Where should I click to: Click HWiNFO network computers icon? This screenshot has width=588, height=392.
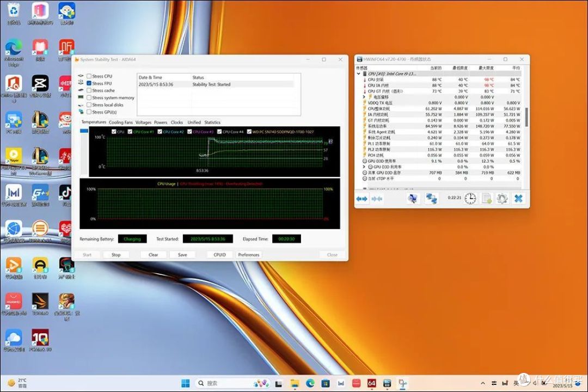click(x=431, y=198)
